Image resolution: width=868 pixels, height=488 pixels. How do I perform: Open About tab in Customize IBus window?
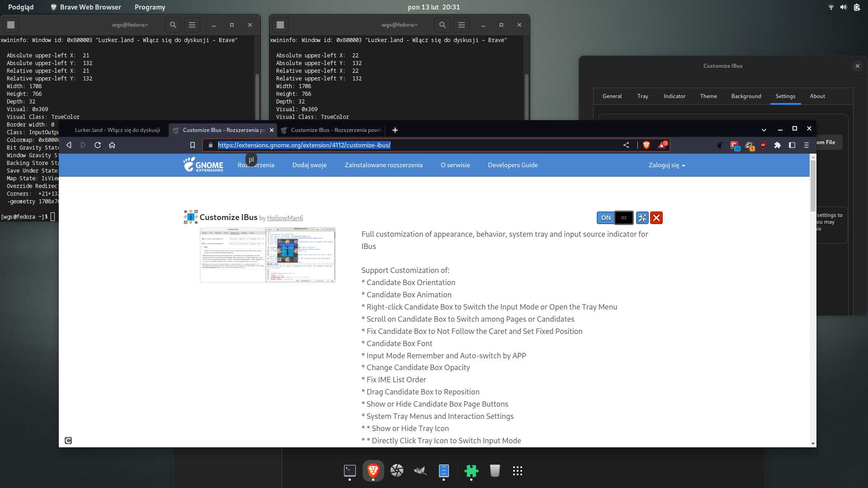(x=817, y=96)
